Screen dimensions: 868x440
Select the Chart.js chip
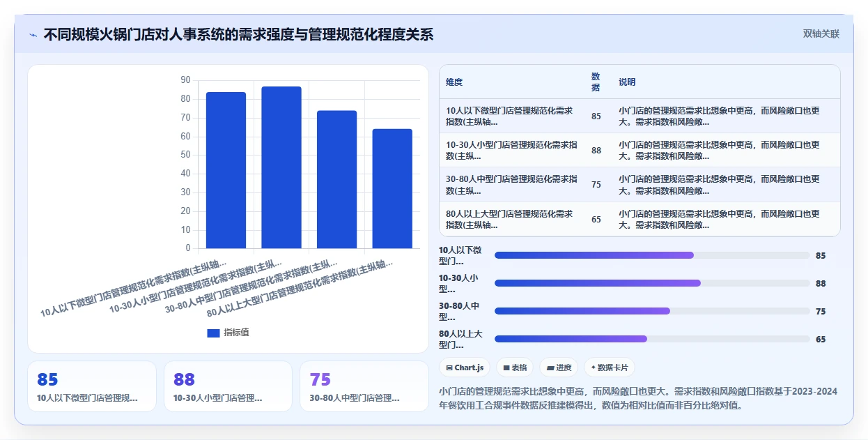point(465,367)
